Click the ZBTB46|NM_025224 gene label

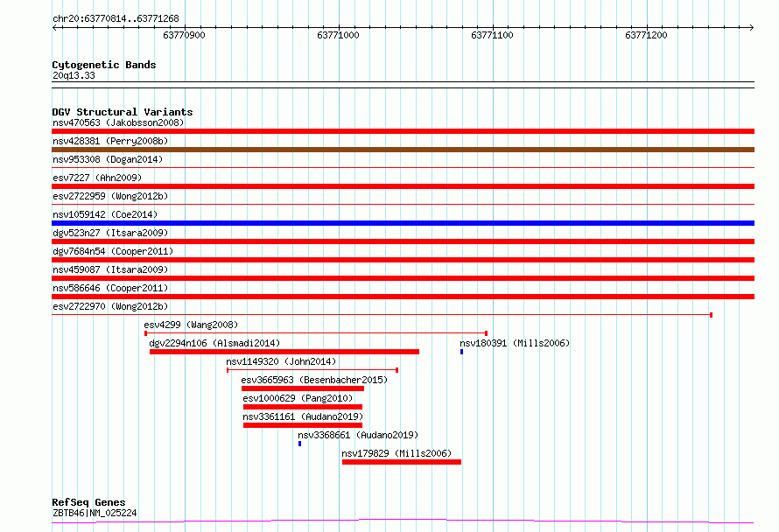[x=95, y=513]
